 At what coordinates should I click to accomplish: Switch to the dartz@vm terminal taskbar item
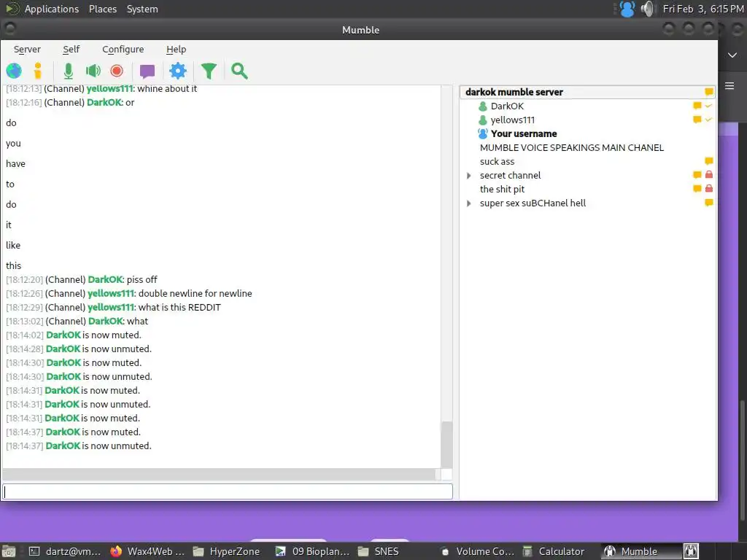click(65, 551)
